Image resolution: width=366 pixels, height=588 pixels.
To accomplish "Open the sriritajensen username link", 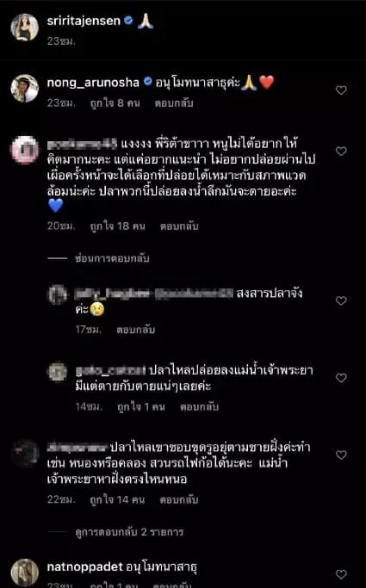I will (84, 21).
